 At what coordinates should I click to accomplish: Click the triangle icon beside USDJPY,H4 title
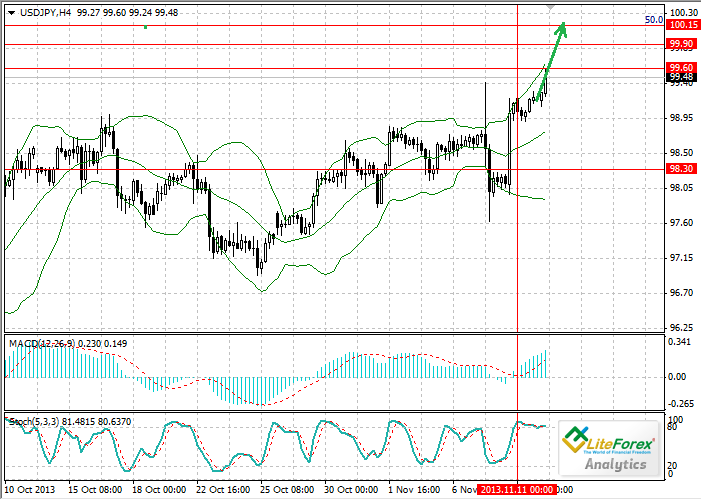pyautogui.click(x=9, y=10)
